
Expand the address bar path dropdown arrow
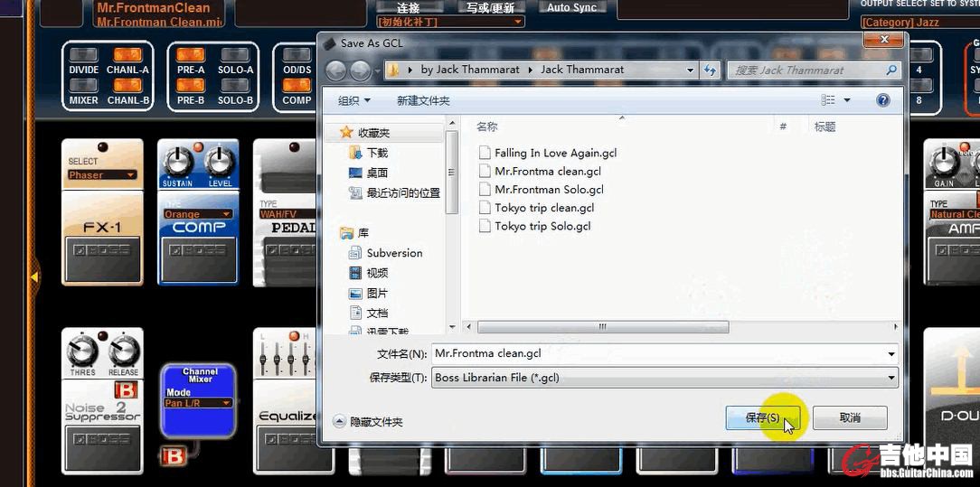[690, 70]
